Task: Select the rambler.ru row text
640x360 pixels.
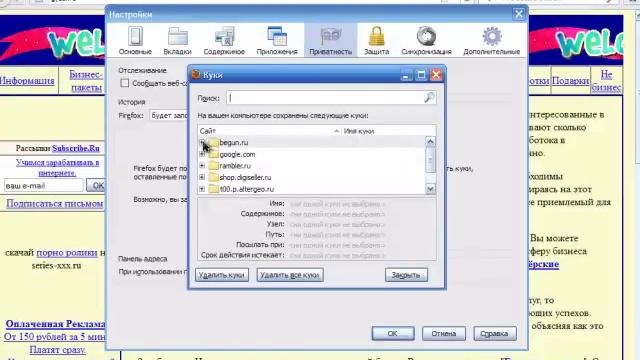Action: point(235,166)
